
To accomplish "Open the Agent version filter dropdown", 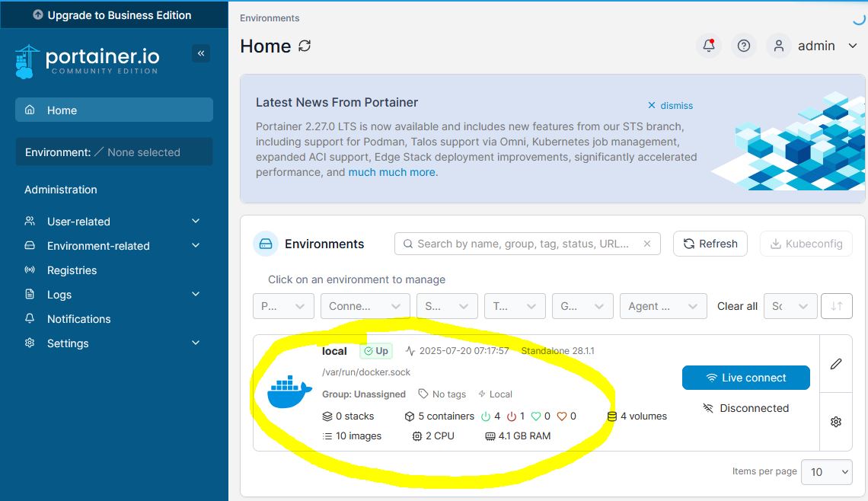I will (x=663, y=306).
